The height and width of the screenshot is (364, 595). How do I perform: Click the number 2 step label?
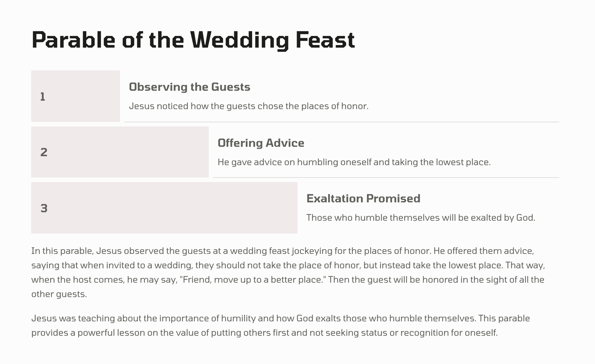click(44, 152)
